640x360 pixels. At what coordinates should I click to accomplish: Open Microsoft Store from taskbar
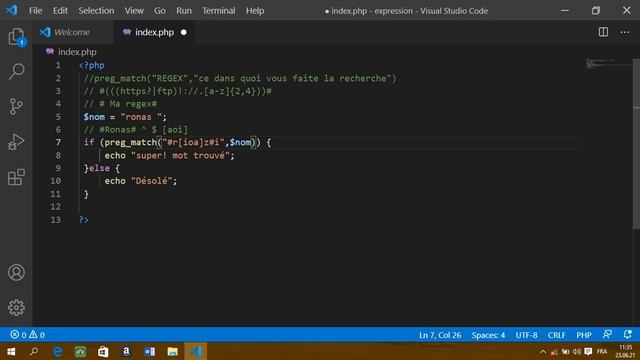(103, 351)
